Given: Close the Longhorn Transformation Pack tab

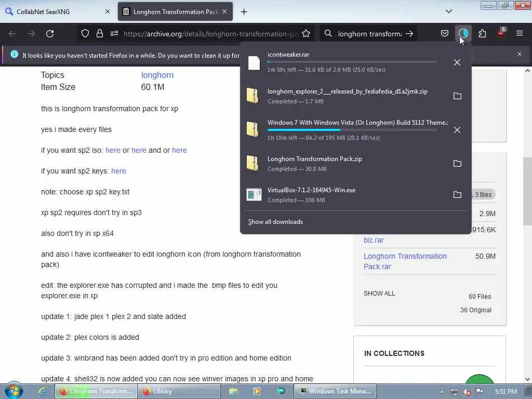Looking at the screenshot, I should 224,11.
